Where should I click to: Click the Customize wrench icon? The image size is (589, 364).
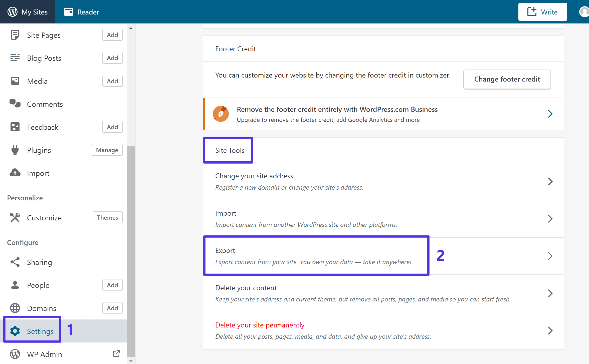coord(15,218)
